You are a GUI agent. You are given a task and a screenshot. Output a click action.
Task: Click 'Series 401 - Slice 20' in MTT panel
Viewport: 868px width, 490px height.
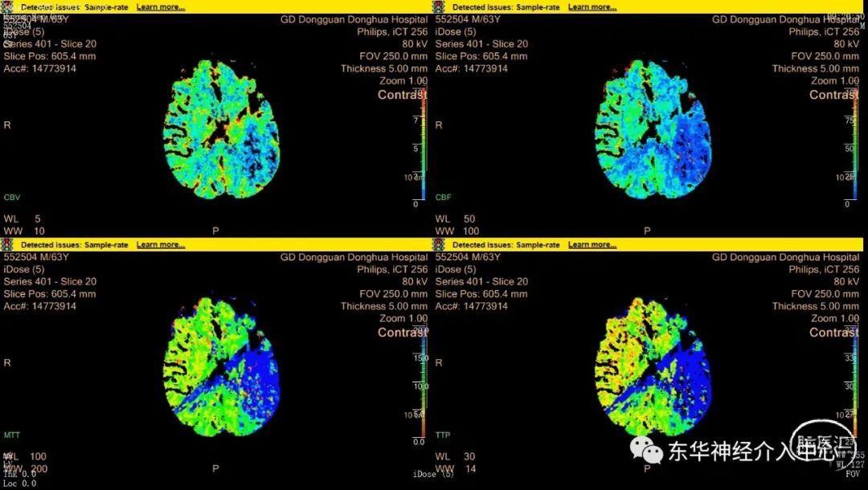(50, 281)
